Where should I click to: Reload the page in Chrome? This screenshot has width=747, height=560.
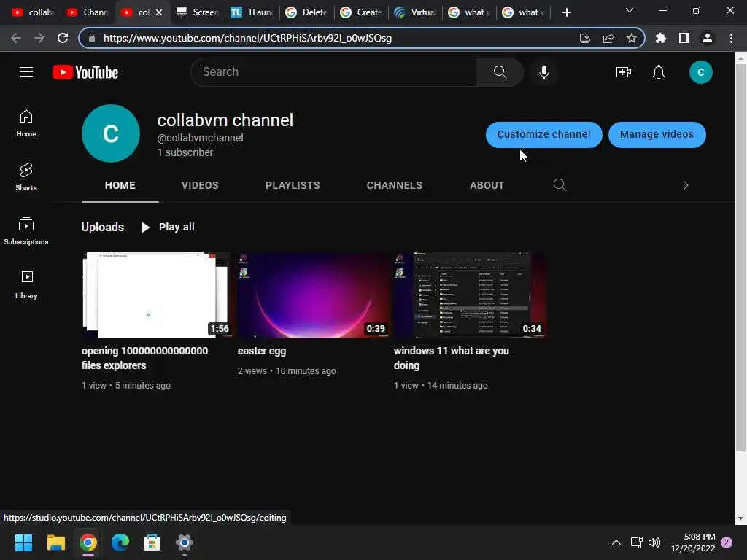click(x=63, y=38)
